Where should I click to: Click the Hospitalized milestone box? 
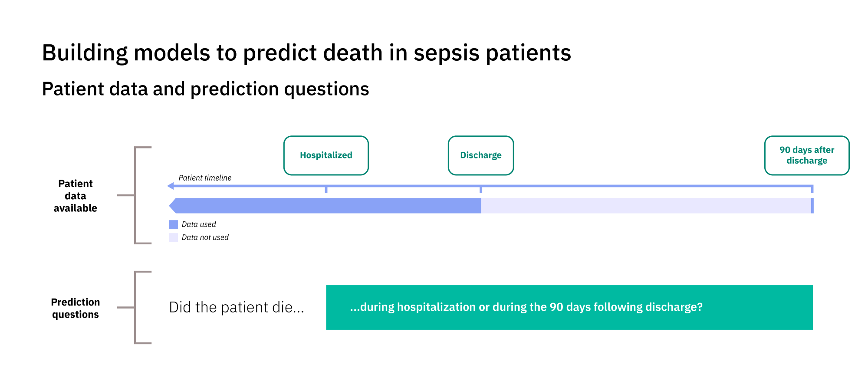pos(326,155)
